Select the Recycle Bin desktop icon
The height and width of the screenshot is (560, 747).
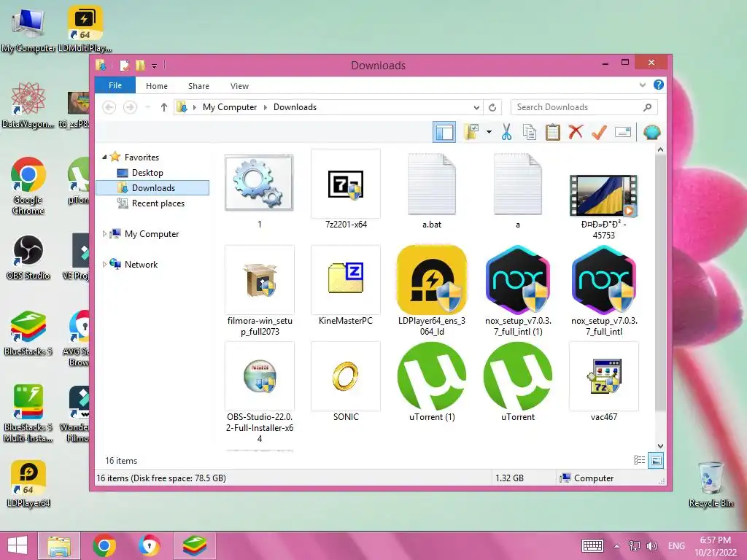[x=711, y=484]
